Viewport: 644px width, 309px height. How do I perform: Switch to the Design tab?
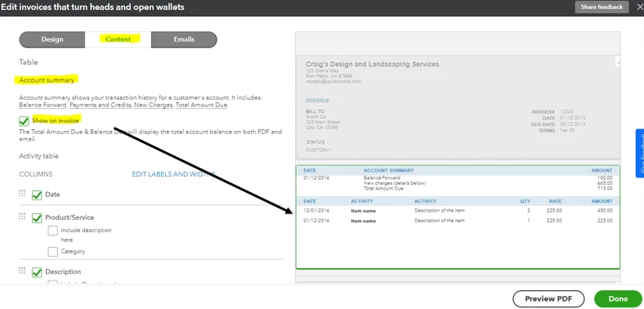[52, 39]
